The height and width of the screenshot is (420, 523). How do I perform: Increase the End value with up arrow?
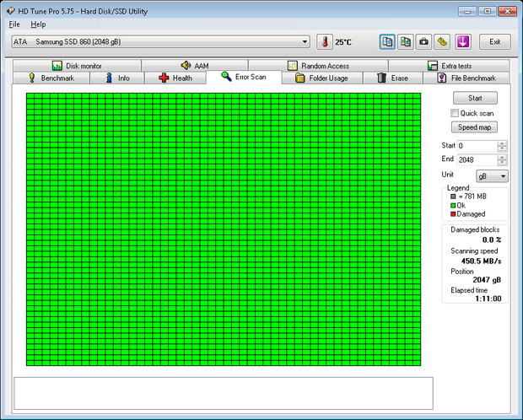coord(502,157)
